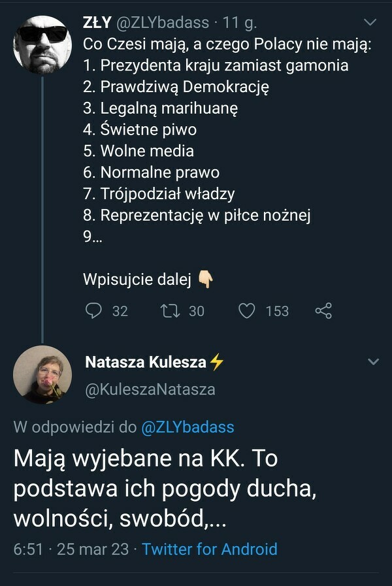Click the "6:51 · 25 mar 23" timestamp
Screen dimensions: 392x586
click(x=71, y=549)
